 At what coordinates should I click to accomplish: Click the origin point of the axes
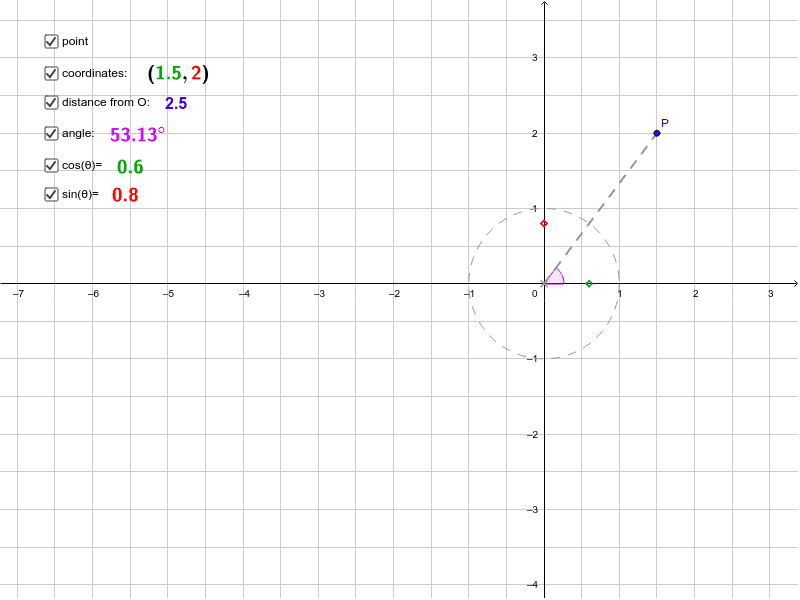point(545,283)
